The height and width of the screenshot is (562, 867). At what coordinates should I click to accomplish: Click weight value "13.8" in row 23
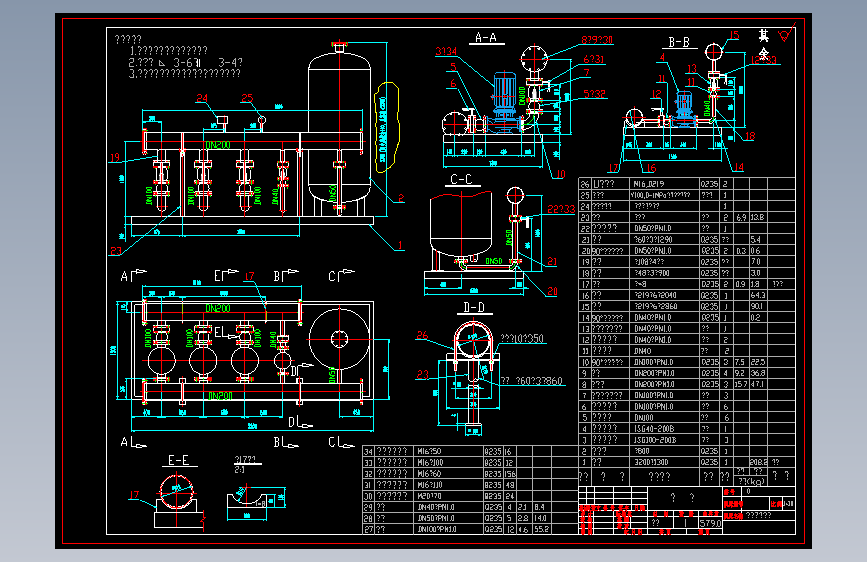pos(758,217)
